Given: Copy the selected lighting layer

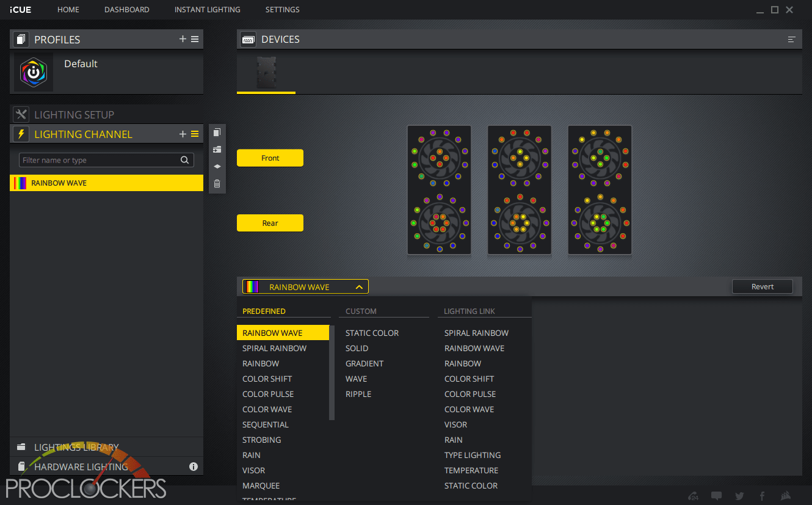Looking at the screenshot, I should click(x=217, y=133).
